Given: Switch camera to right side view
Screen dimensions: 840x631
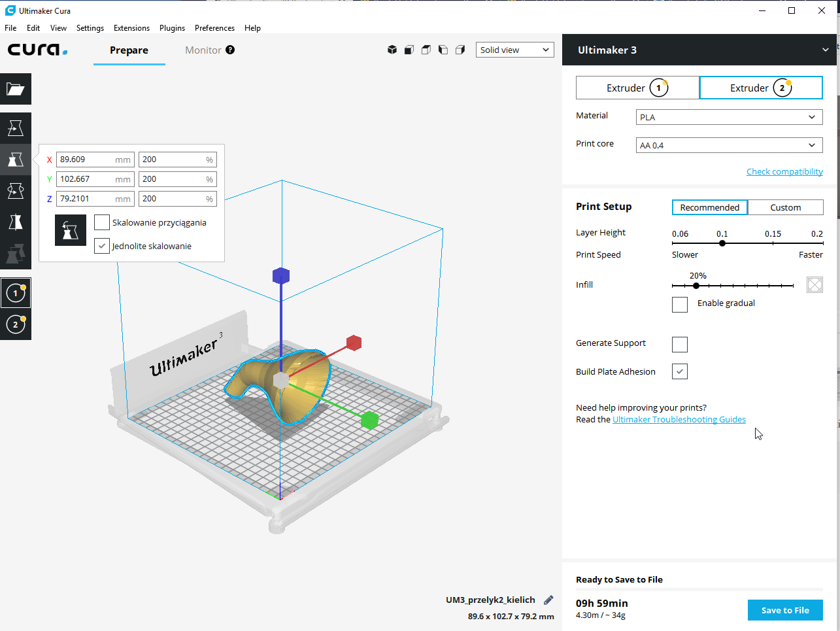Looking at the screenshot, I should 460,50.
